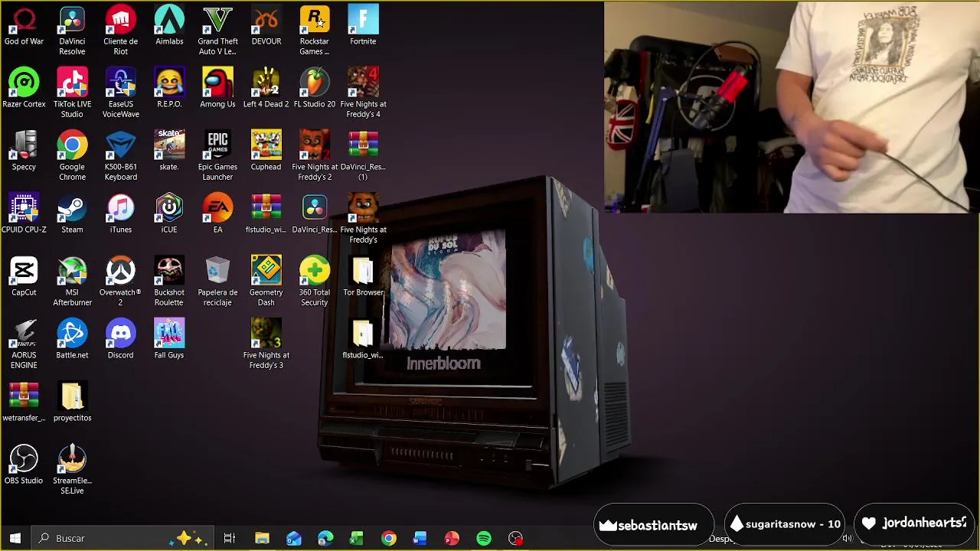Launch Overwatch 2 from the desktop
980x551 pixels.
click(120, 282)
